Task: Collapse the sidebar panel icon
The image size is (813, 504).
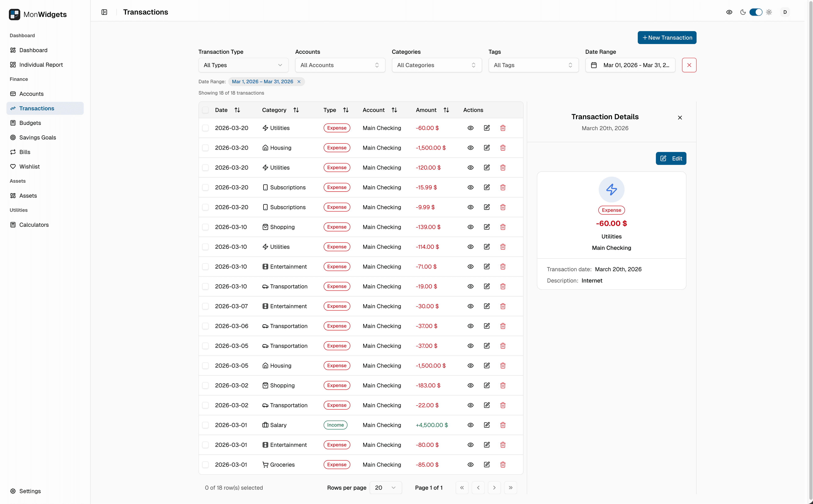Action: (x=104, y=12)
